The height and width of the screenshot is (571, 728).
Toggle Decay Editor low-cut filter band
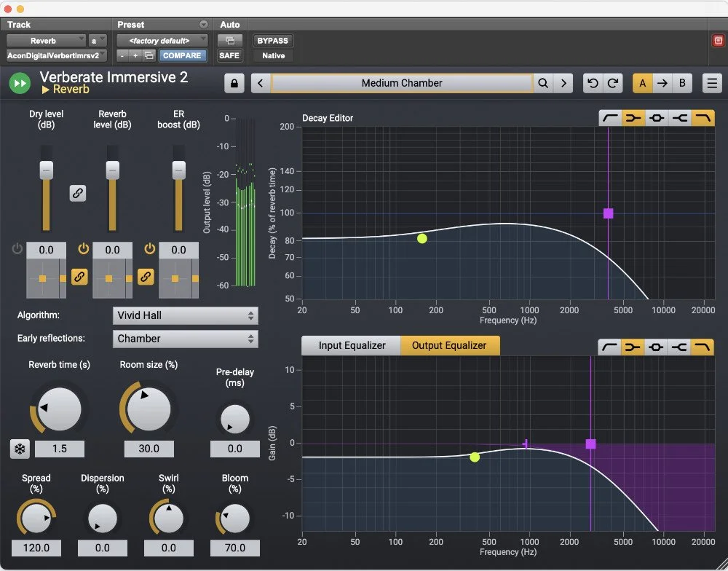coord(610,118)
